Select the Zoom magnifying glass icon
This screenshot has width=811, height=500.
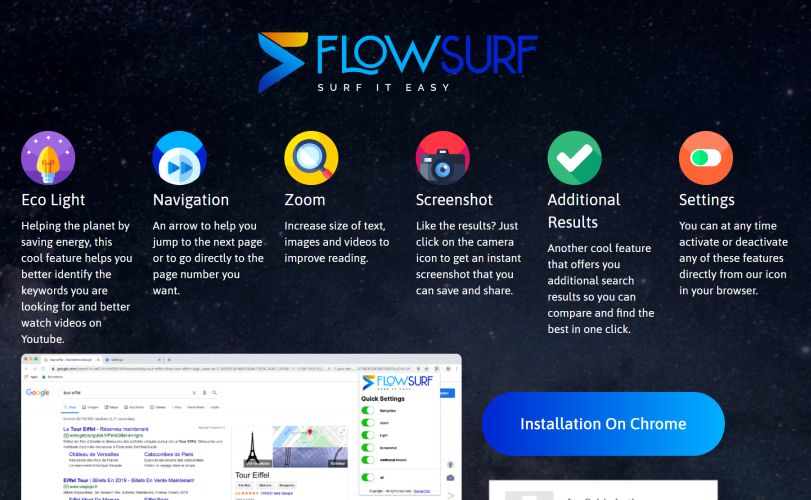point(311,158)
